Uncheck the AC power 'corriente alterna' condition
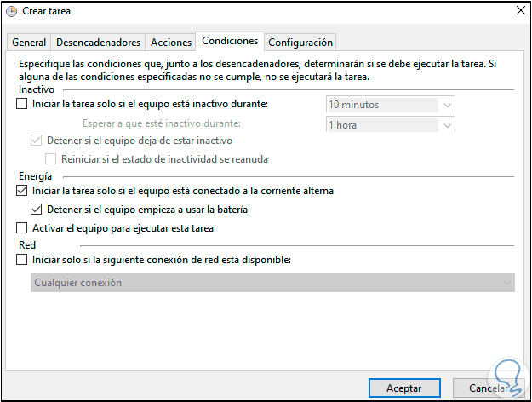The image size is (532, 402). [22, 192]
